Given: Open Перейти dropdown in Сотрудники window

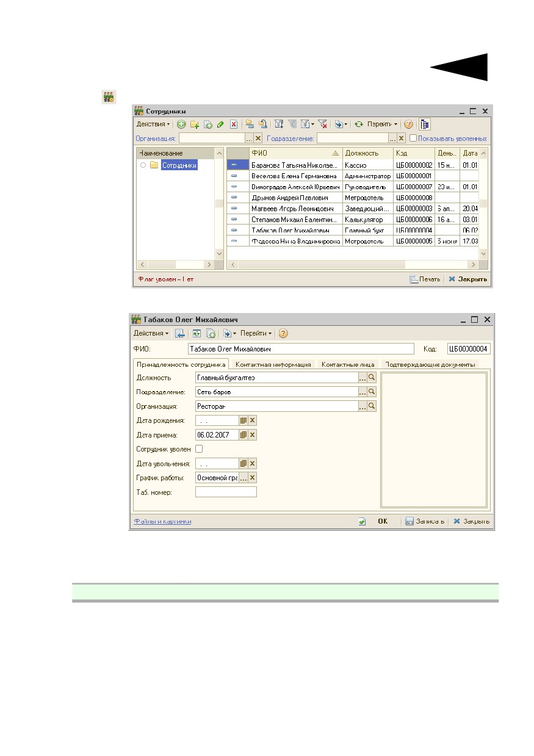Looking at the screenshot, I should tap(383, 124).
